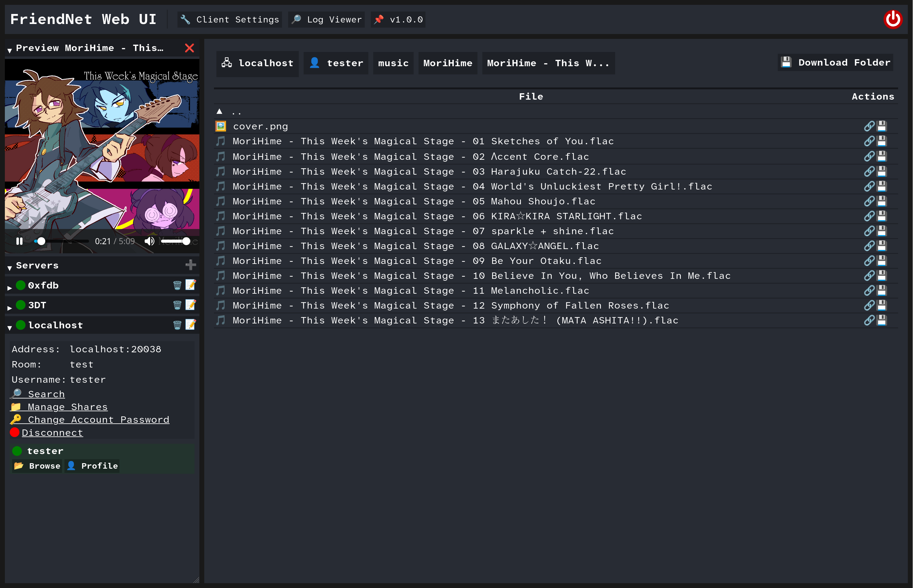Click the add server plus icon
This screenshot has height=588, width=913.
pos(191,265)
